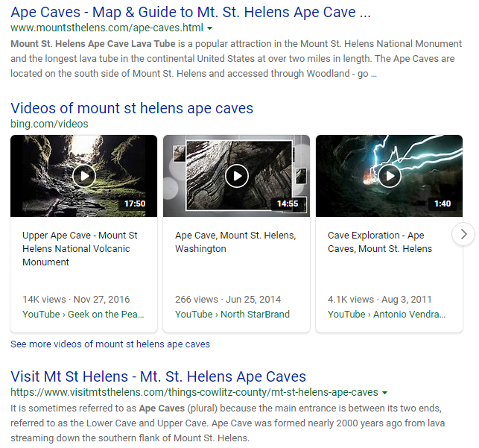Play the Cave Exploration video

[x=389, y=176]
